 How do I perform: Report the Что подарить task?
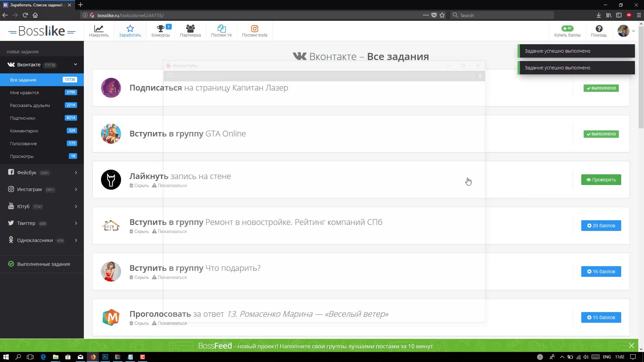point(169,278)
